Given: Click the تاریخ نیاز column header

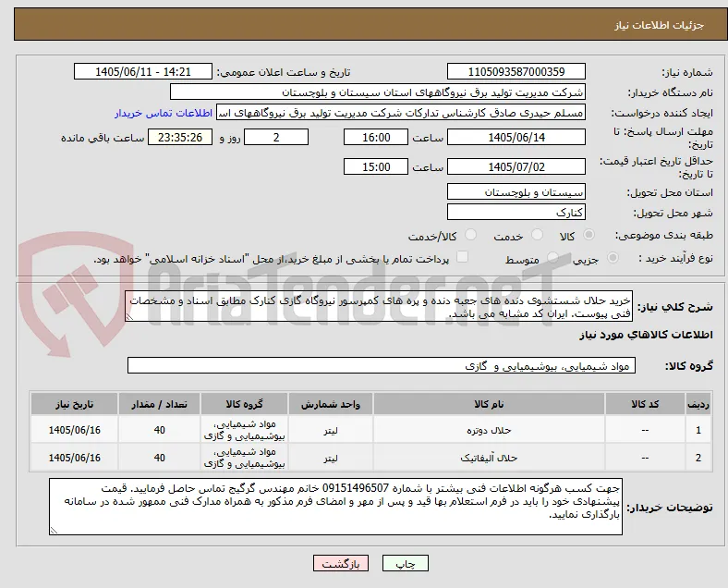Looking at the screenshot, I should (74, 404).
